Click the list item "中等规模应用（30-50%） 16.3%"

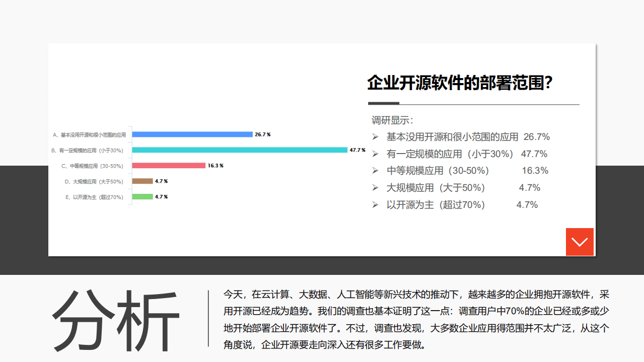[466, 170]
